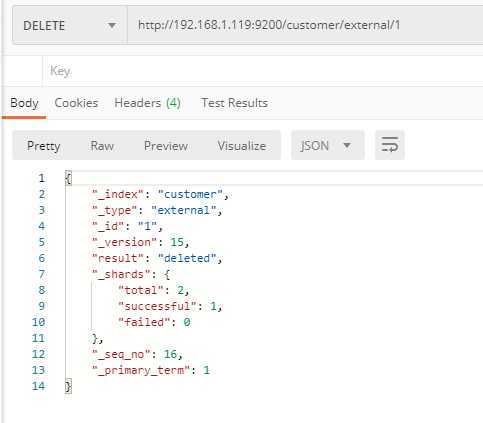This screenshot has width=483, height=423.
Task: Click the request URL input field
Action: (305, 25)
